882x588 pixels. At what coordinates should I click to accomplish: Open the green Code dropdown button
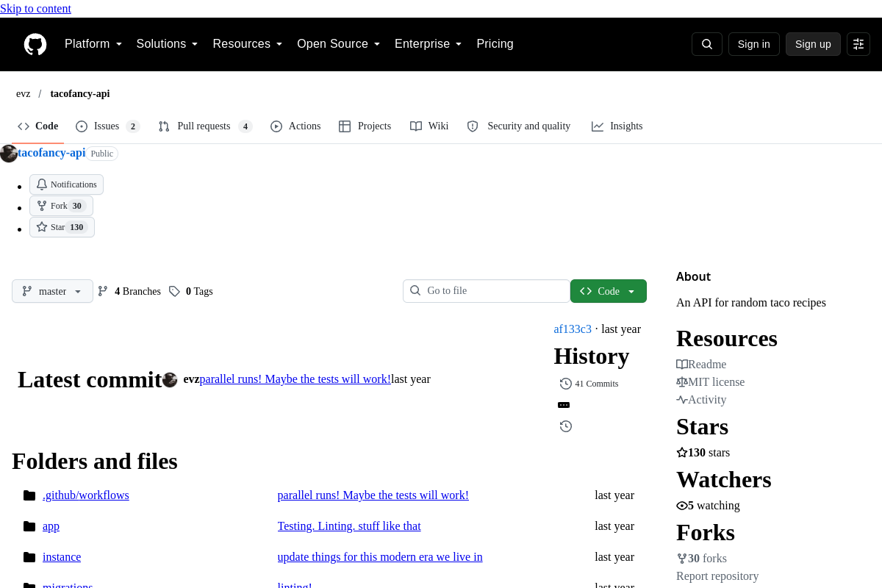[x=609, y=291]
